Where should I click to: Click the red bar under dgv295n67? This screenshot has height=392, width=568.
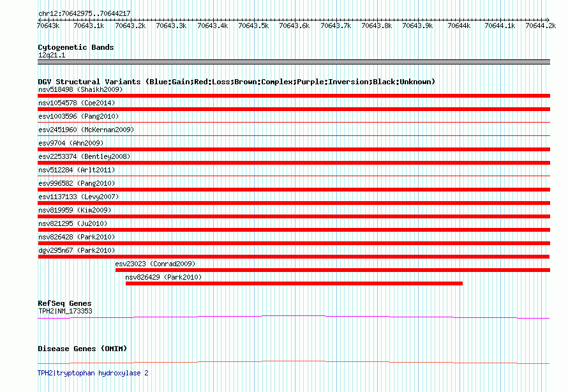tap(294, 257)
